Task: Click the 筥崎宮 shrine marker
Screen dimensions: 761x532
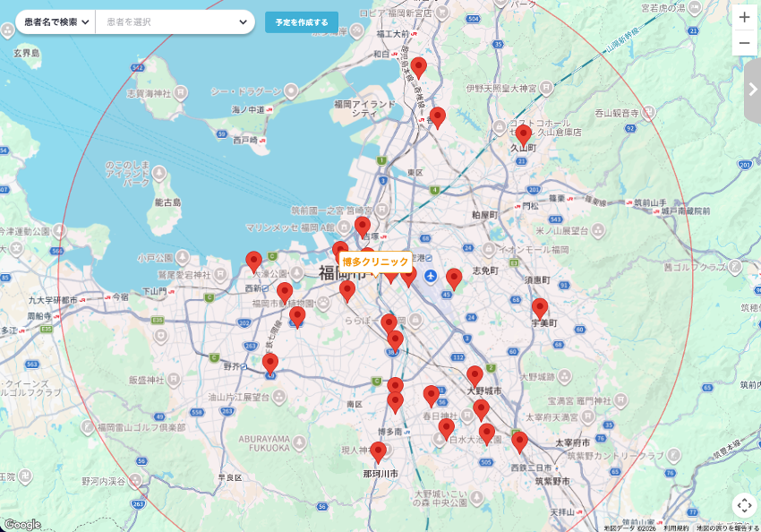Action: (x=382, y=210)
